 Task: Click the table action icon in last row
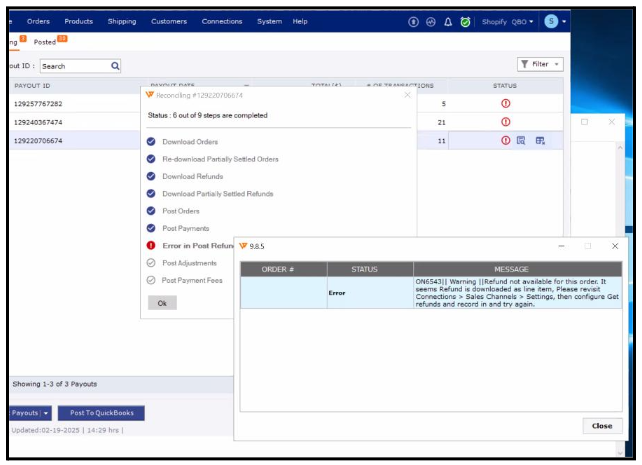[540, 141]
